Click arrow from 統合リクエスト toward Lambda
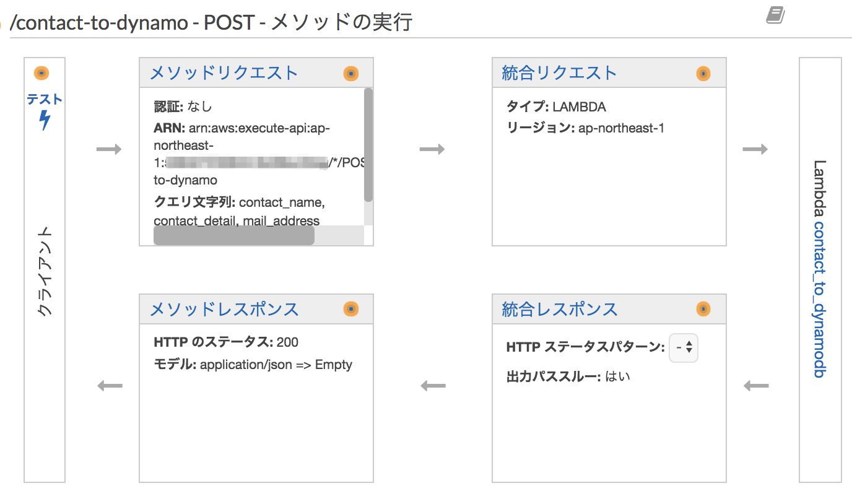 (755, 149)
